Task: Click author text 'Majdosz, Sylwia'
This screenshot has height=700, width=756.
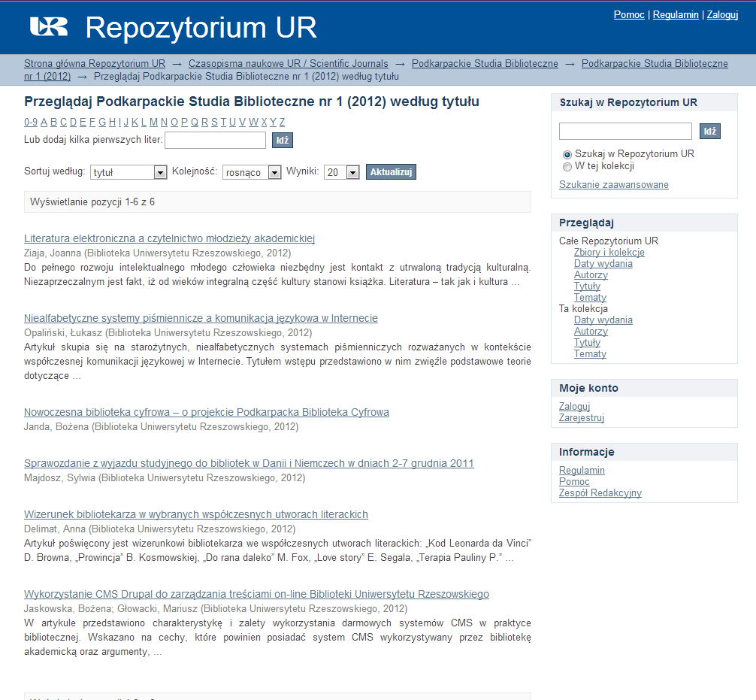Action: point(60,478)
